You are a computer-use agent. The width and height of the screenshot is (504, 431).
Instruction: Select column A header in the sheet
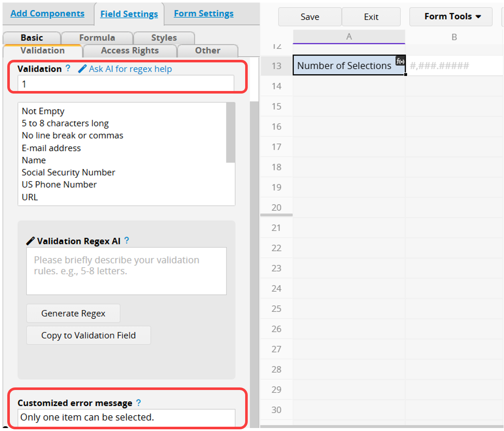click(x=349, y=37)
